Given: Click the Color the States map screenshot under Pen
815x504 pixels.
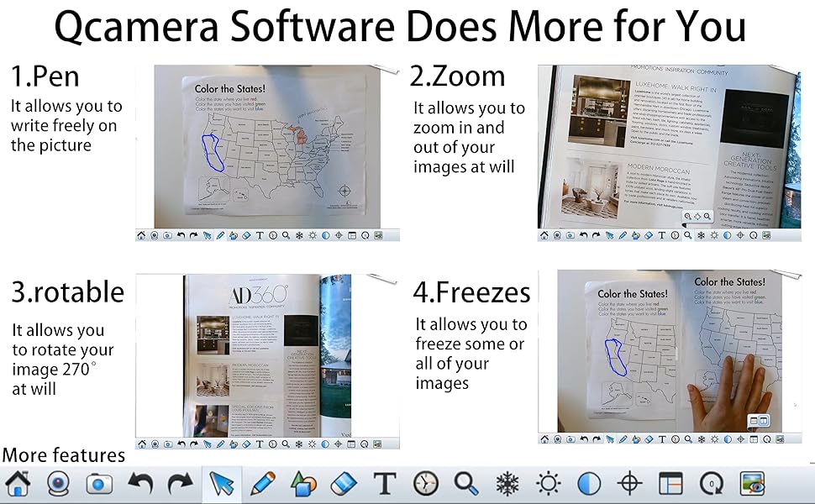Looking at the screenshot, I should pos(267,146).
